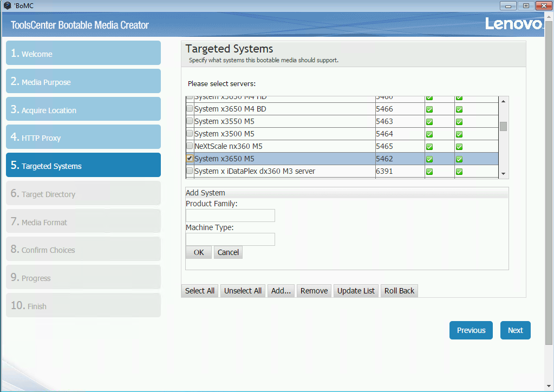This screenshot has height=392, width=554.
Task: Click first green check icon in row 5466
Action: coord(429,109)
